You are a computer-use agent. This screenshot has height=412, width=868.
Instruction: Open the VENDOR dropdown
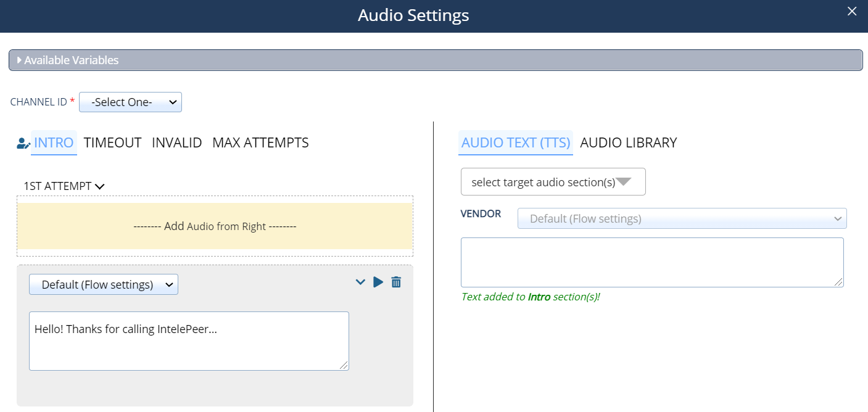682,218
